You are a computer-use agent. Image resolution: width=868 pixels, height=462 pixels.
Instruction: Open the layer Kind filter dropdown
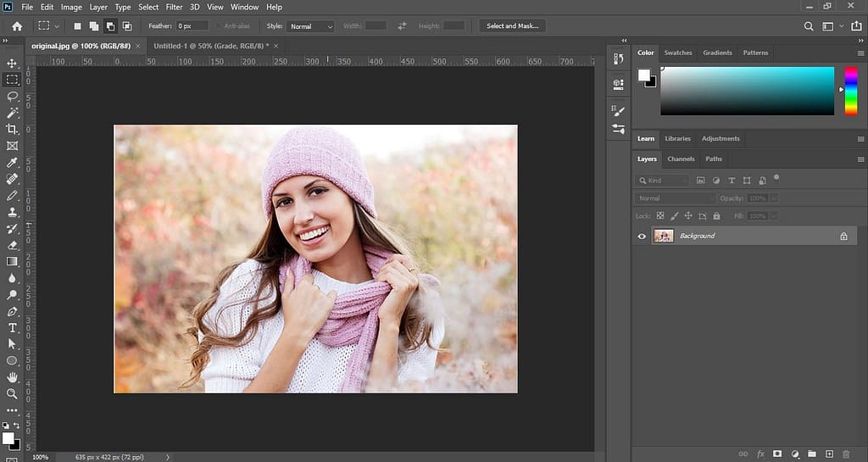[x=661, y=181]
